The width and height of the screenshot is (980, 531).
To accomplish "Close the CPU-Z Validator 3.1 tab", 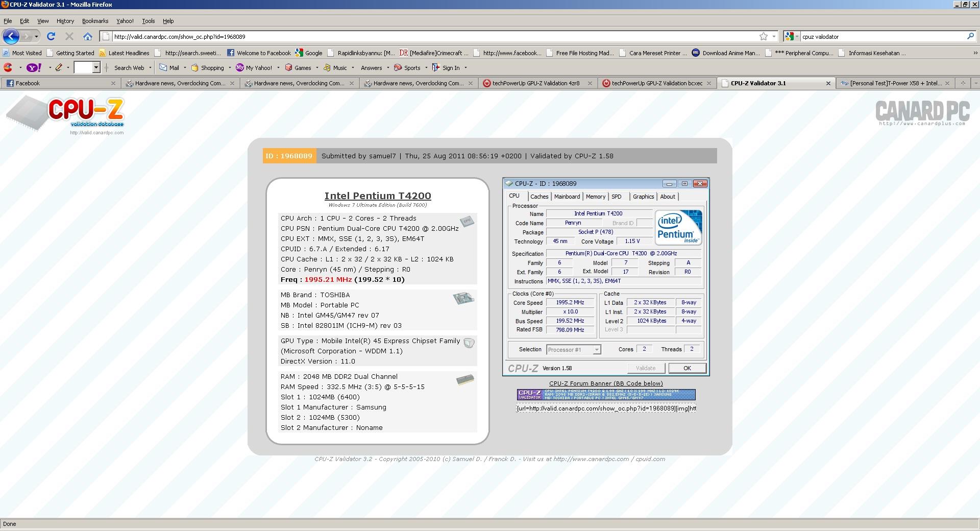I will click(x=828, y=83).
